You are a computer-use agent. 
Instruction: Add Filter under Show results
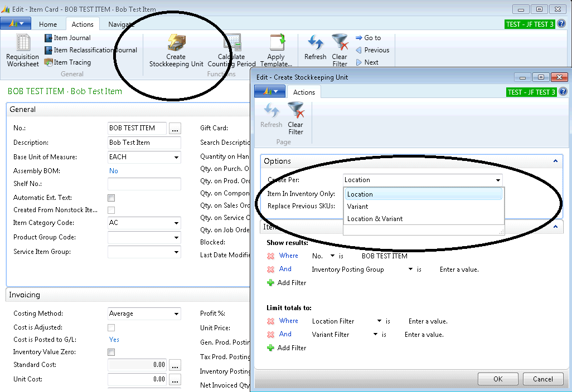(x=287, y=283)
